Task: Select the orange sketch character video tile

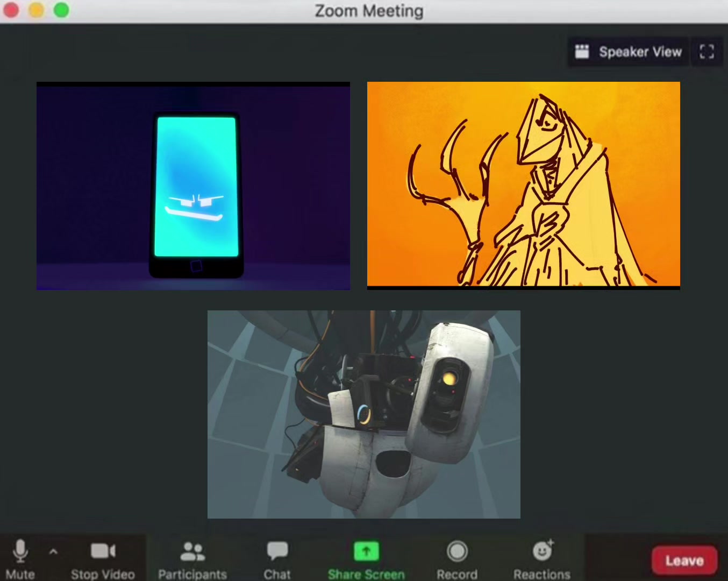Action: [524, 186]
